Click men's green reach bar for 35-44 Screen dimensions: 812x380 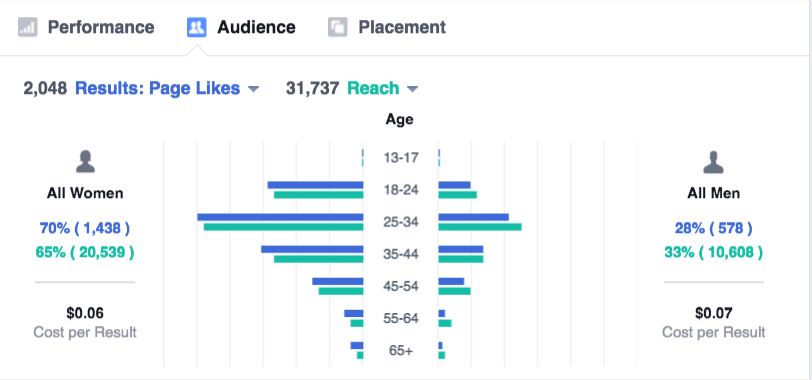tap(460, 259)
